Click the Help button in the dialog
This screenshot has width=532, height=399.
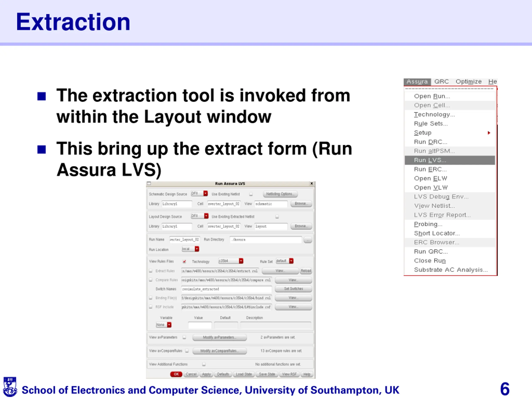(x=307, y=374)
